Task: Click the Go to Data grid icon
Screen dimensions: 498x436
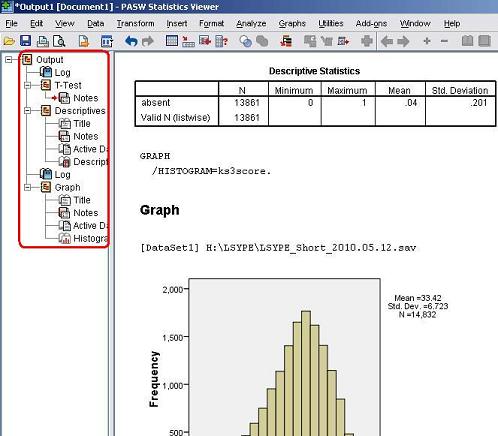Action: coord(172,41)
